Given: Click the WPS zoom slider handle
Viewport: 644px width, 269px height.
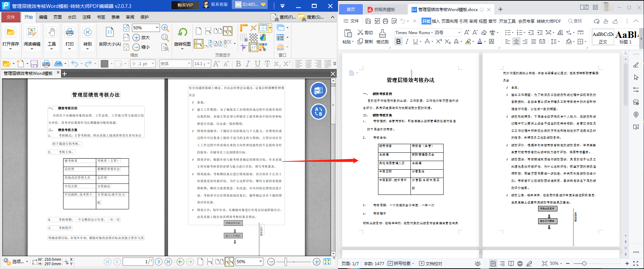Looking at the screenshot, I should pos(584,263).
